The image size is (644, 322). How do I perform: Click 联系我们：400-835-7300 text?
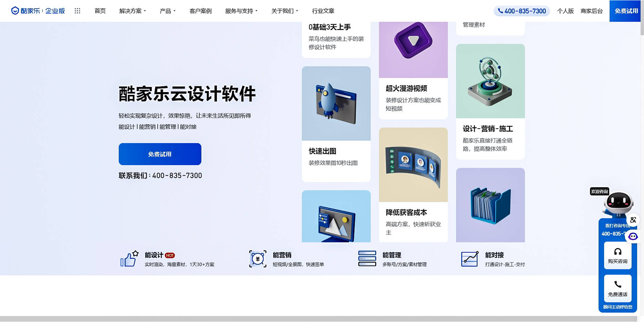160,175
